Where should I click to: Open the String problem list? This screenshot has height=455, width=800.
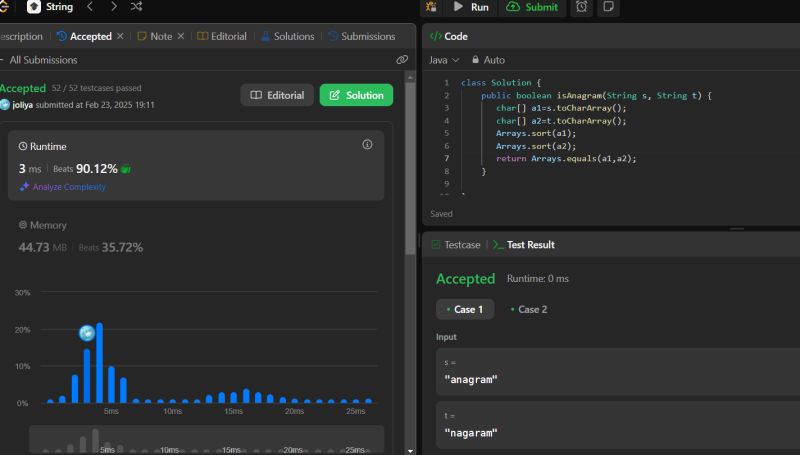(50, 7)
